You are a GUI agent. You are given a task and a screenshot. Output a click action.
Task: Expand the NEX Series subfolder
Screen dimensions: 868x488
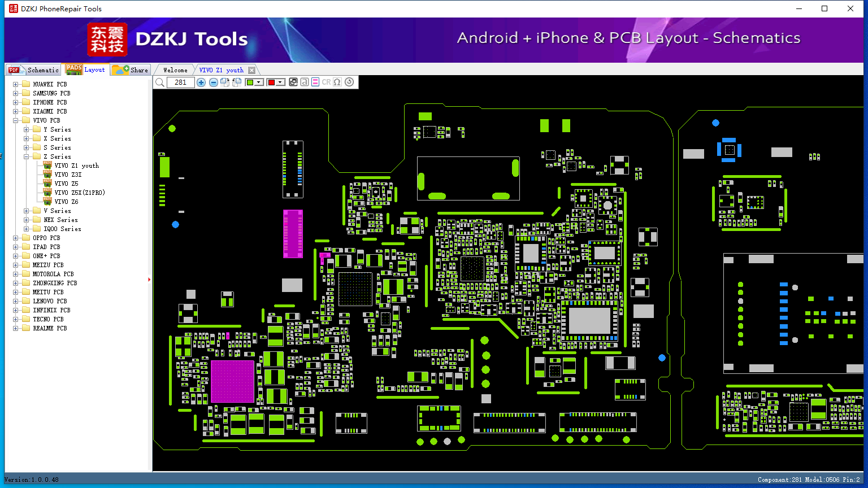click(x=27, y=220)
